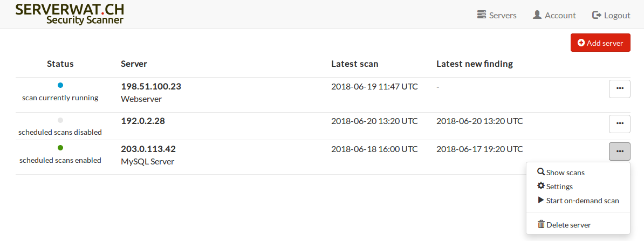This screenshot has width=644, height=241.
Task: Click the green scheduled-scans-enabled status dot
Action: click(x=60, y=148)
